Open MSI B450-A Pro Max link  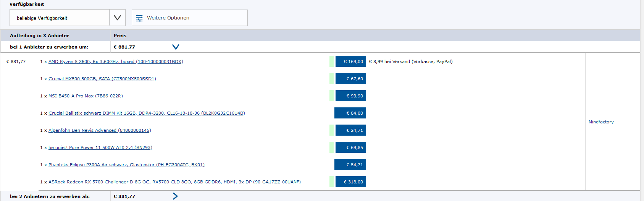[86, 96]
